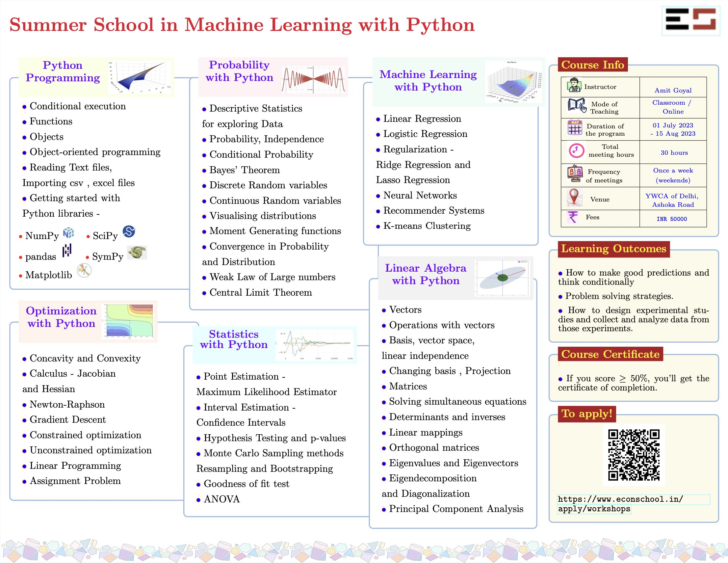Click the Course Certificate red header

(610, 354)
